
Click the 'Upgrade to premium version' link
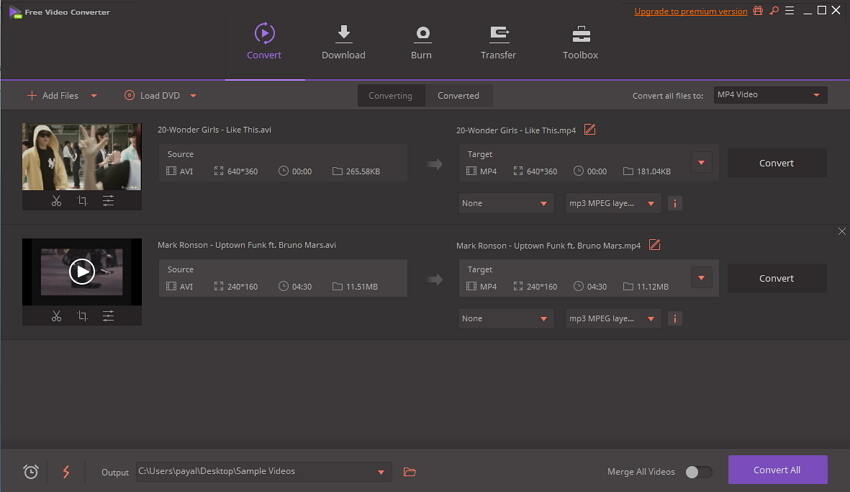(690, 11)
